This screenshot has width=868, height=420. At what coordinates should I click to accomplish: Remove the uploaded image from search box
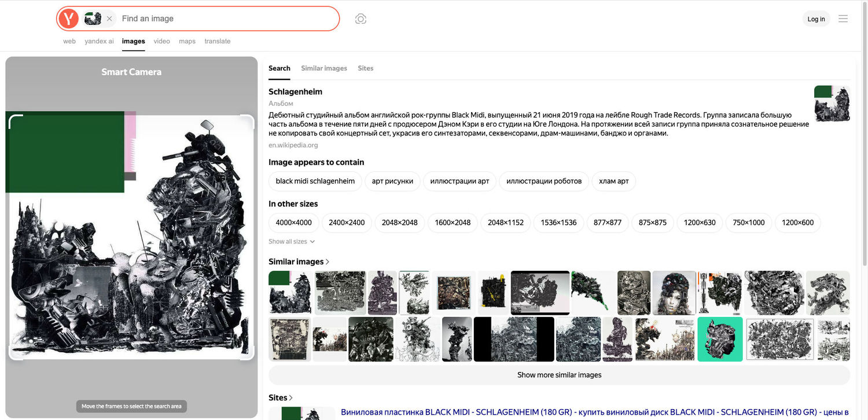click(x=109, y=19)
